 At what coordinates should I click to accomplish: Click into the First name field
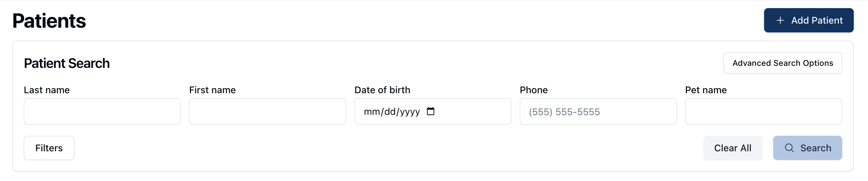(x=267, y=111)
